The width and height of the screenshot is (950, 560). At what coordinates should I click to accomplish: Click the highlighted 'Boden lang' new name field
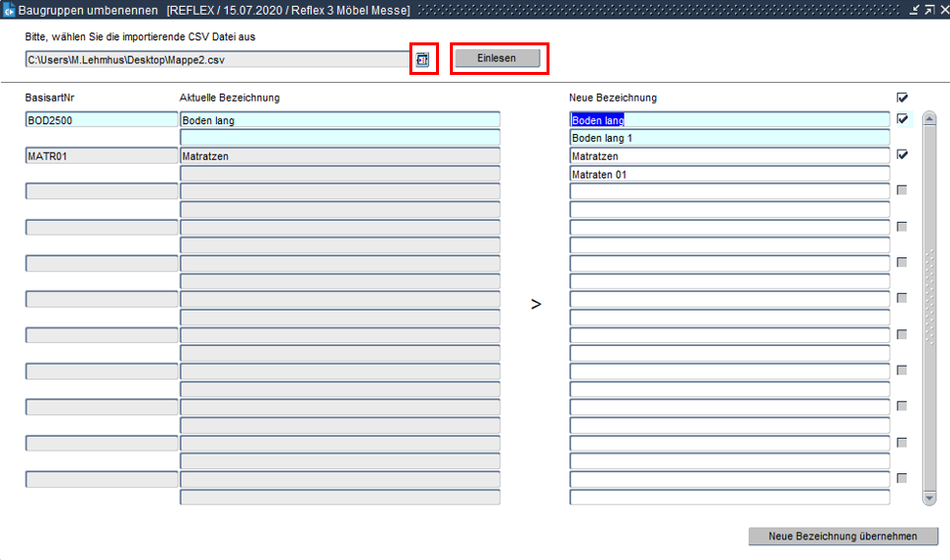pyautogui.click(x=729, y=120)
